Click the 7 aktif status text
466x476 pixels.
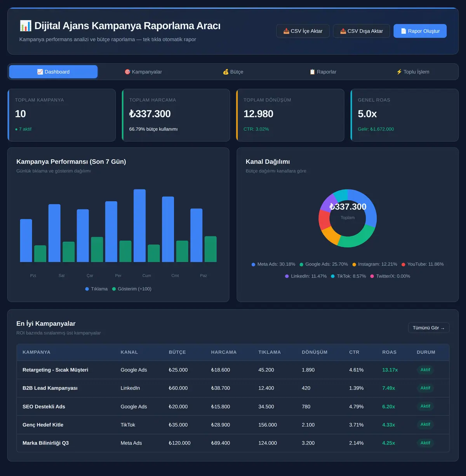(x=23, y=129)
